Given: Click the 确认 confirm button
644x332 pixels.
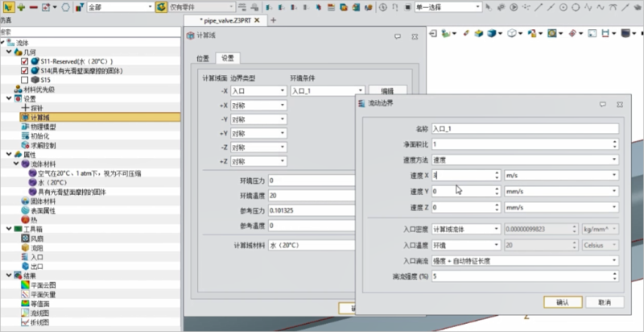Looking at the screenshot, I should click(563, 301).
